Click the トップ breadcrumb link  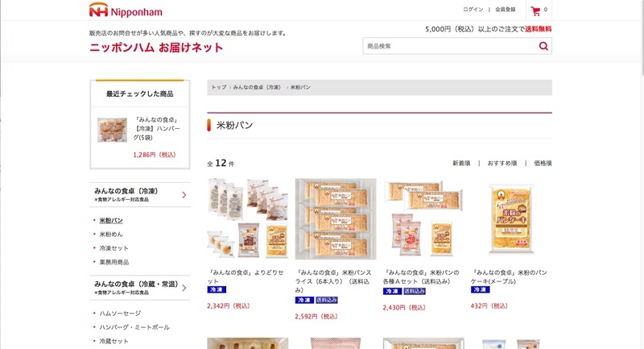pos(219,87)
